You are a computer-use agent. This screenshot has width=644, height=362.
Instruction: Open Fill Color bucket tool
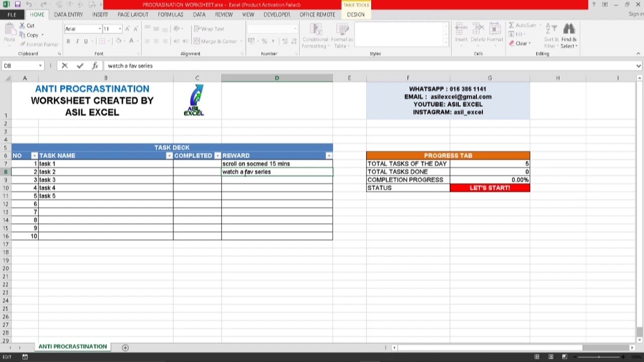119,41
